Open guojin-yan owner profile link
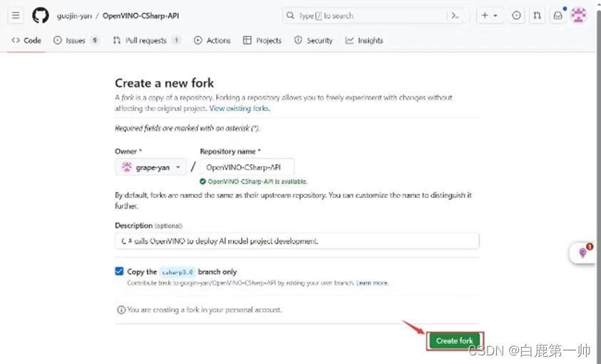This screenshot has height=364, width=601. [x=74, y=16]
